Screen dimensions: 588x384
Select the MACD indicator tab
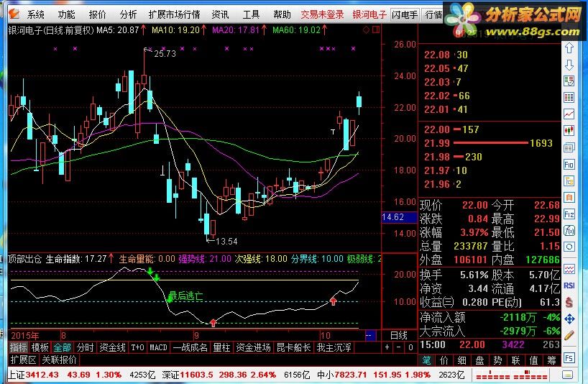click(158, 347)
